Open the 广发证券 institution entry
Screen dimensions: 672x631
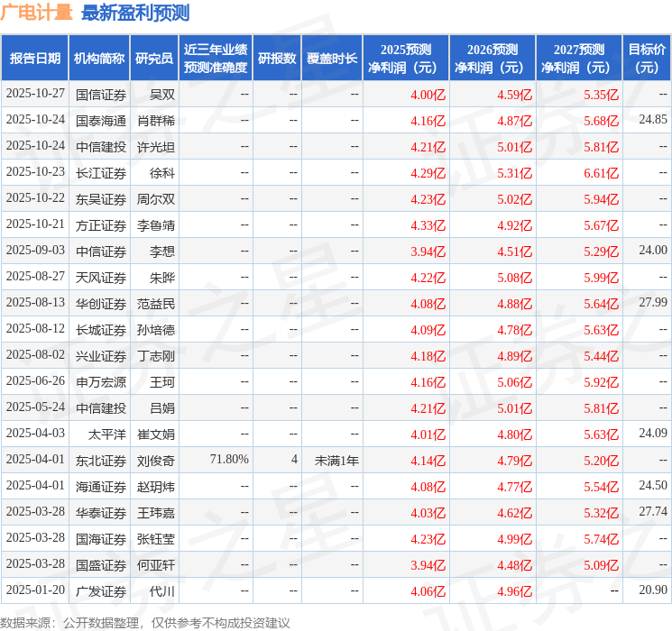coord(101,590)
